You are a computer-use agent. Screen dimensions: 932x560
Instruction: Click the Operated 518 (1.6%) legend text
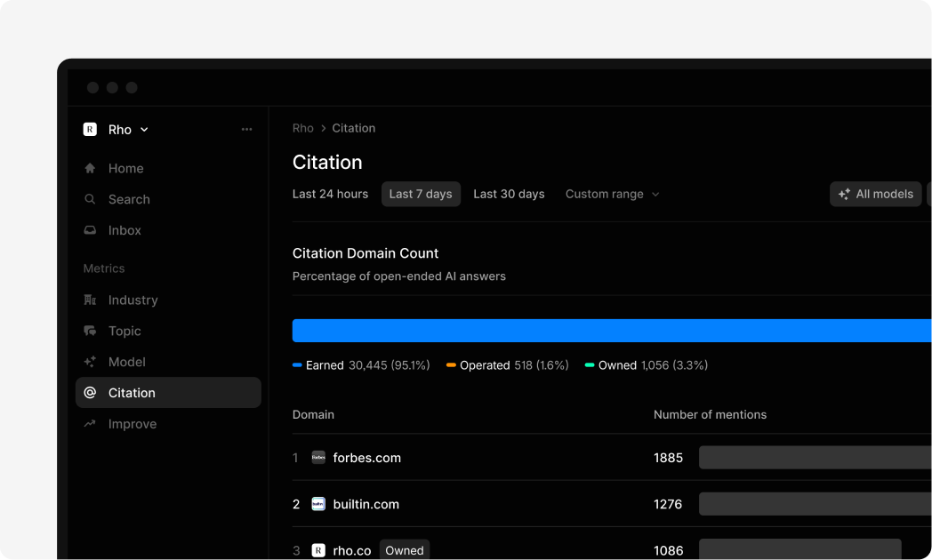click(x=514, y=365)
